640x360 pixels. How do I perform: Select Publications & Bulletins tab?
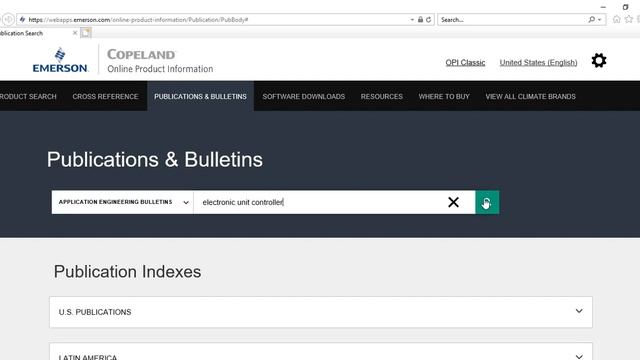pyautogui.click(x=200, y=97)
